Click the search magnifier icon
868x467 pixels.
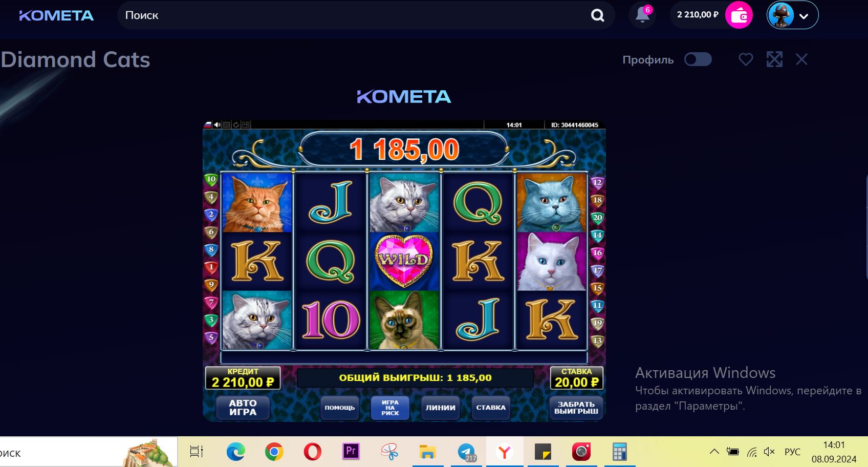pos(597,15)
